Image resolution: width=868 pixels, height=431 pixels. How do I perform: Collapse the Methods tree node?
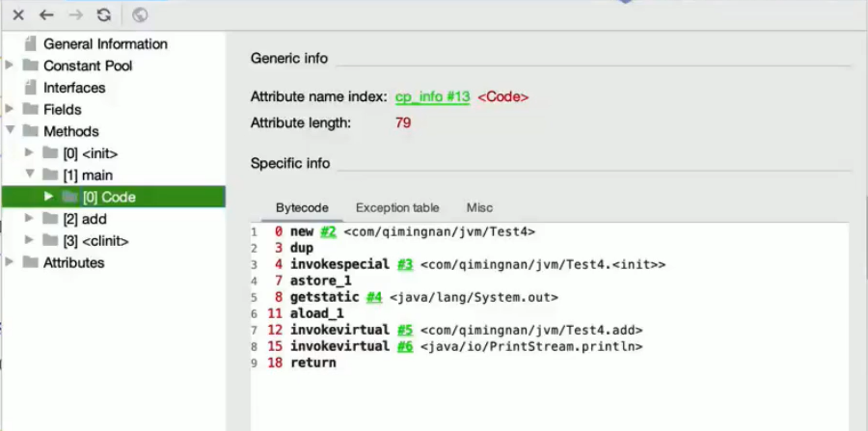[10, 131]
